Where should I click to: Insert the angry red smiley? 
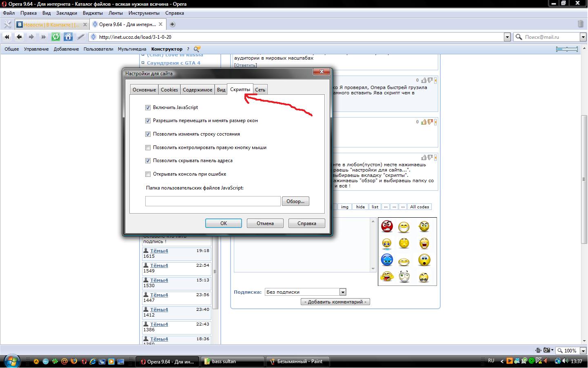coord(387,226)
